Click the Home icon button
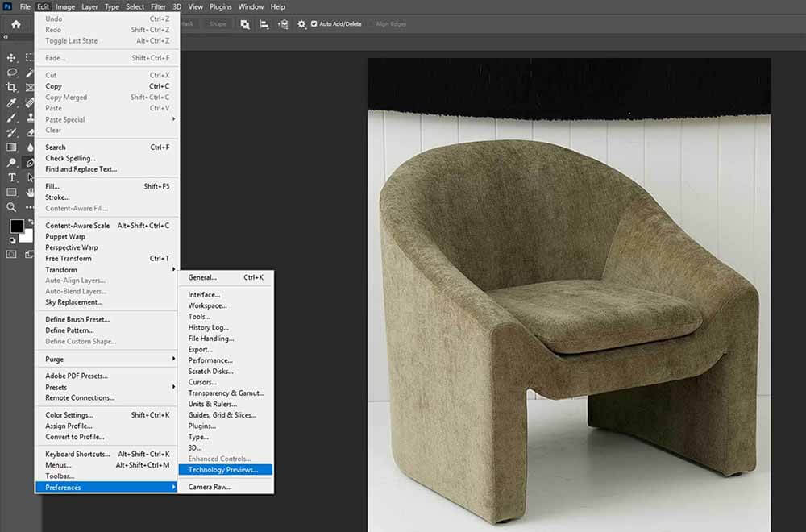The image size is (806, 532). click(16, 24)
